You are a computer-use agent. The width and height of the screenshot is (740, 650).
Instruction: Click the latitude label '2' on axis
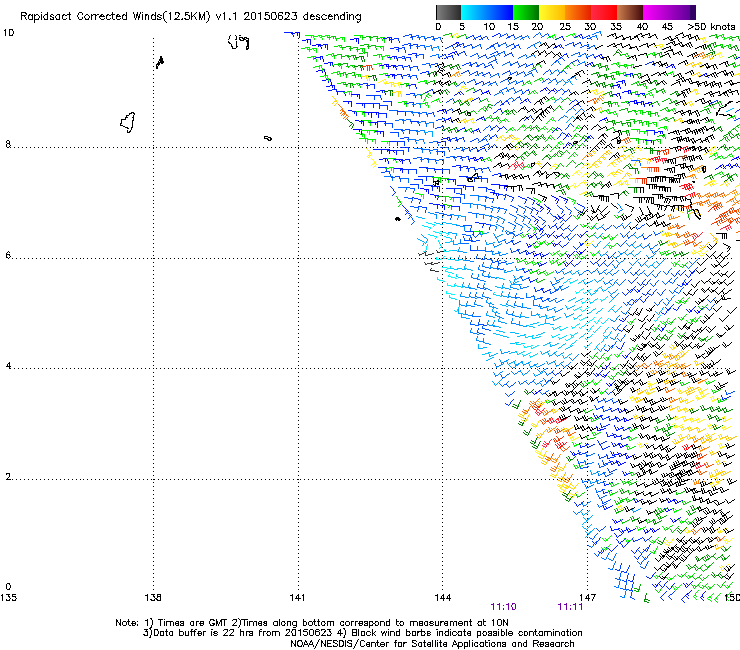tap(8, 477)
